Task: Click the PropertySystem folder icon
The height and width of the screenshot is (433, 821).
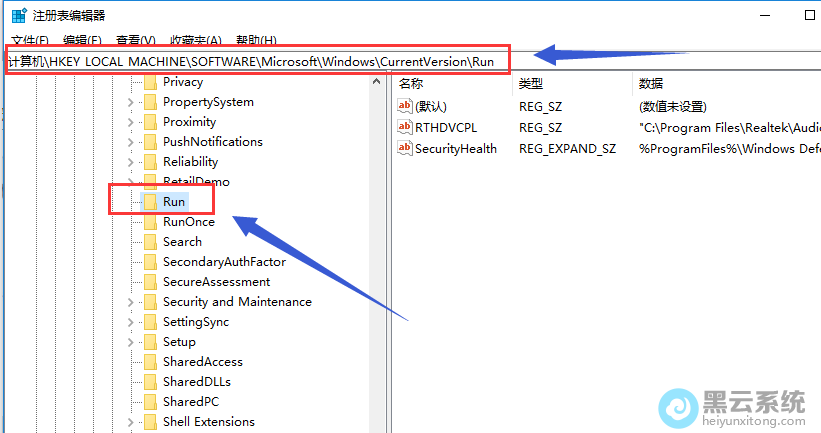Action: click(x=150, y=102)
